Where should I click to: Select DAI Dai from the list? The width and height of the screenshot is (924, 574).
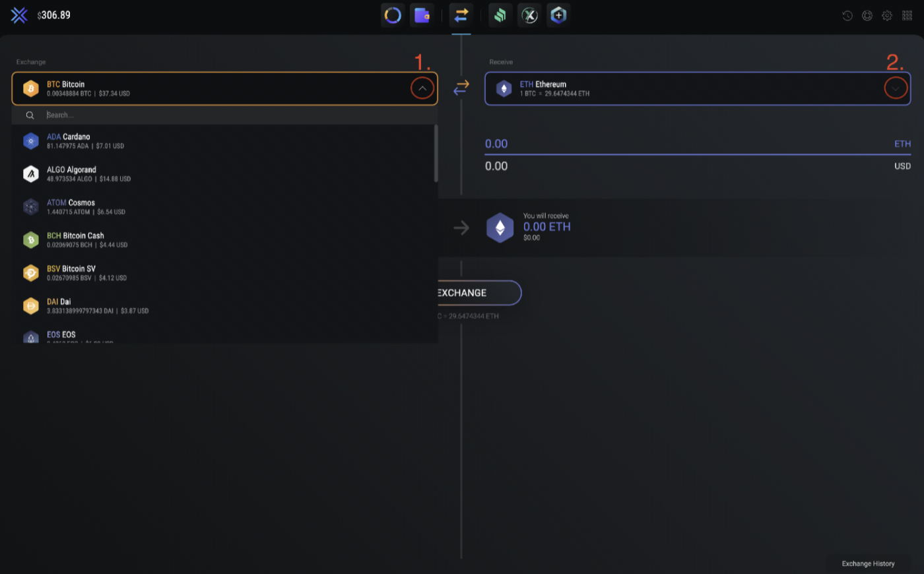[223, 306]
